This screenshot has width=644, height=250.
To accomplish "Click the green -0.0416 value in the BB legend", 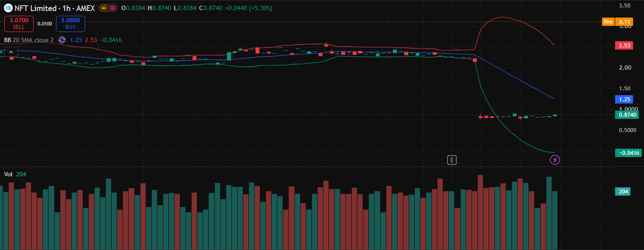I will pyautogui.click(x=111, y=40).
